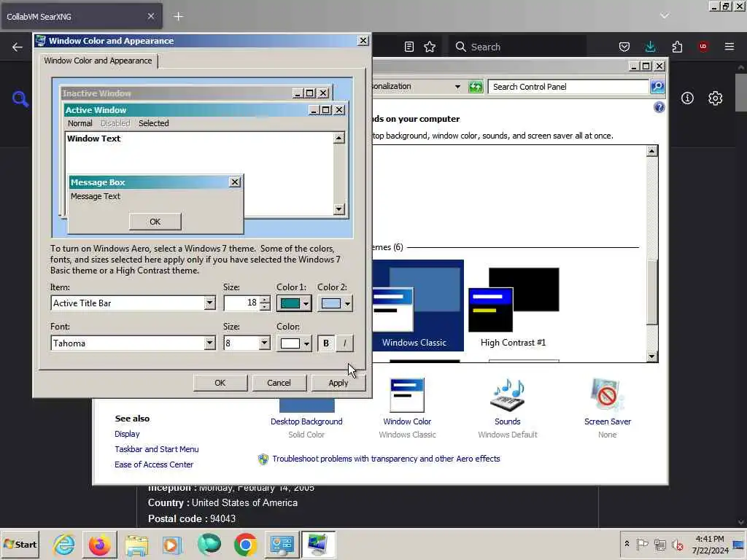Screen dimensions: 747x560
Task: Open the Start menu
Action: point(20,544)
